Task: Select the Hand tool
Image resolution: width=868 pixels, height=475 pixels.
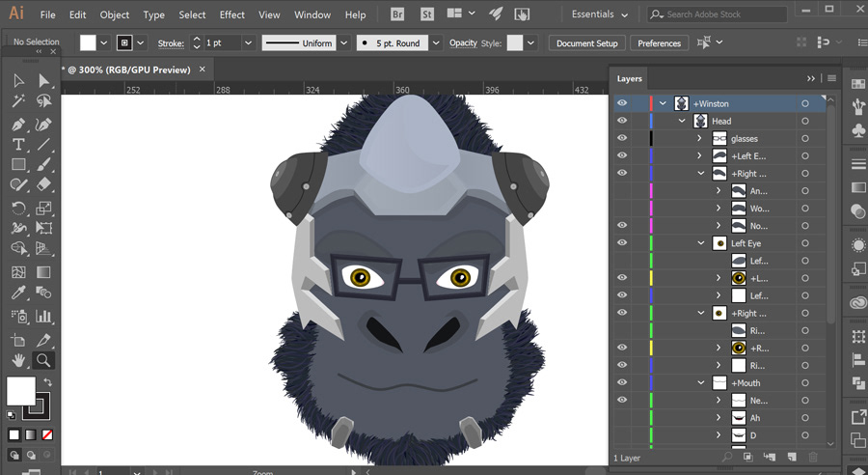Action: [x=18, y=360]
